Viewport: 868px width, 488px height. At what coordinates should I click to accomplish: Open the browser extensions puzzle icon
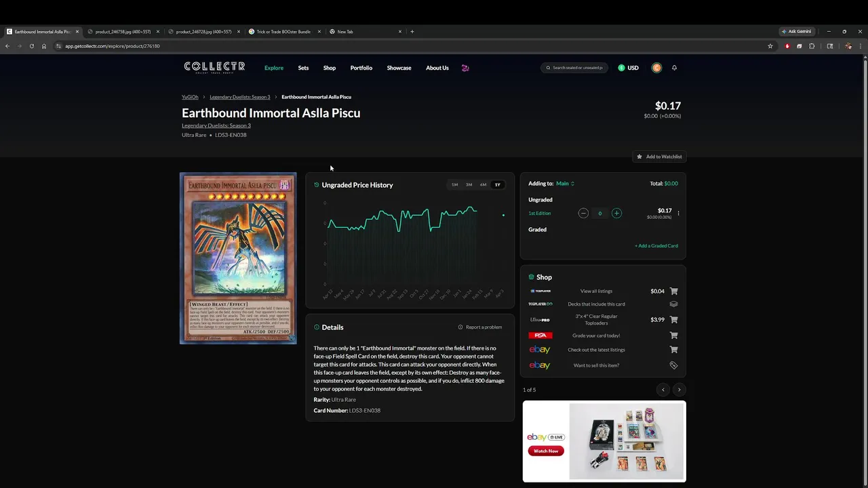coord(812,46)
